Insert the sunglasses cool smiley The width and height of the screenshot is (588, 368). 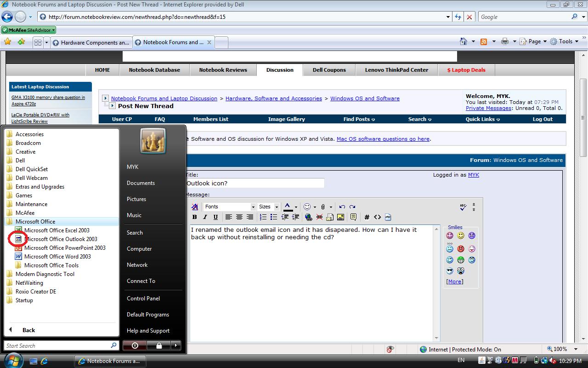(450, 271)
